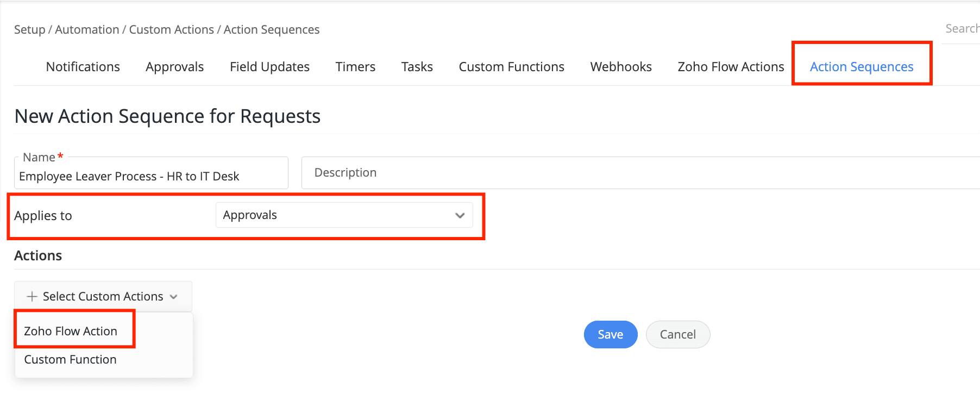Save the new action sequence
The height and width of the screenshot is (400, 980).
pyautogui.click(x=610, y=334)
